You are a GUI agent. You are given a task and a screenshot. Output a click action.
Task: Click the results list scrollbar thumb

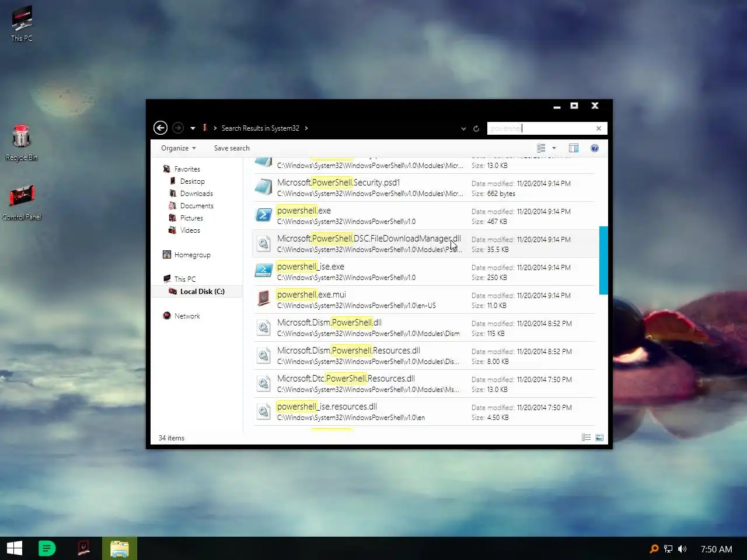pos(603,260)
